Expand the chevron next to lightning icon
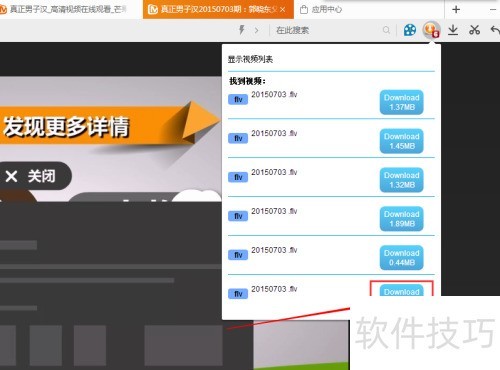The width and height of the screenshot is (500, 370). click(x=256, y=30)
